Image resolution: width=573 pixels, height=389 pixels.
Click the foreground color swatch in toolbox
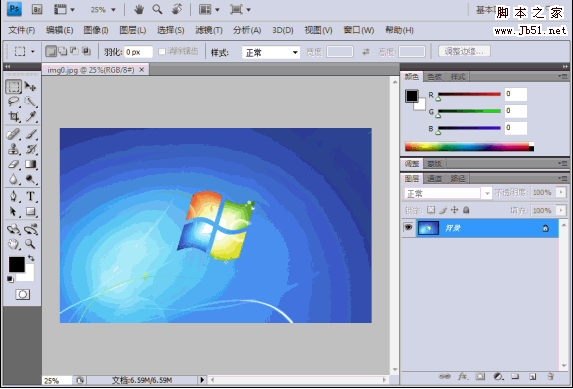click(16, 264)
